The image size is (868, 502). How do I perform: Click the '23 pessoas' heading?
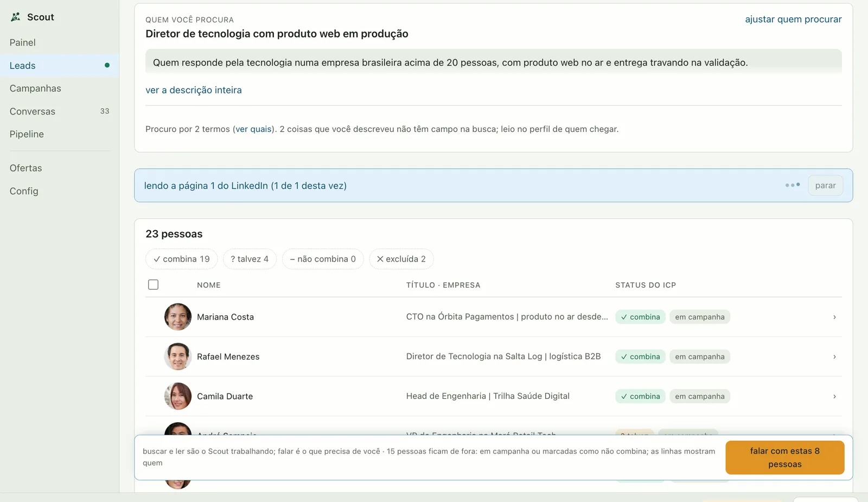tap(174, 234)
